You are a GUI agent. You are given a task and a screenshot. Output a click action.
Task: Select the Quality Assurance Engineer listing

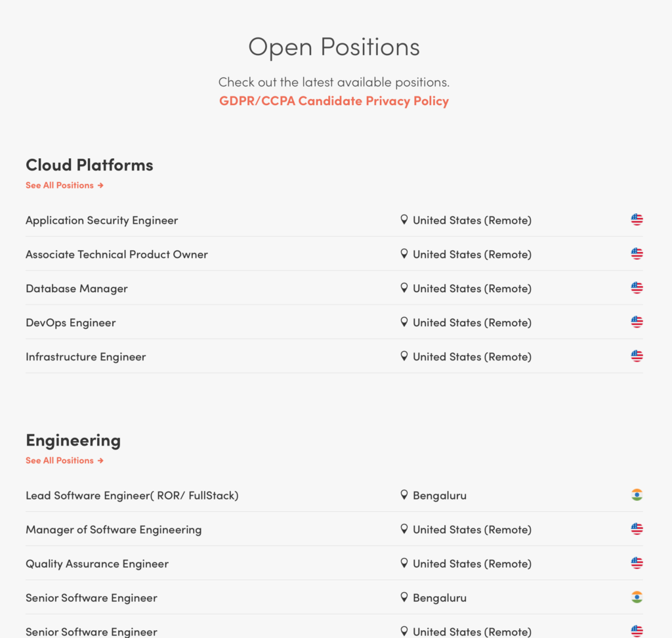coord(97,564)
